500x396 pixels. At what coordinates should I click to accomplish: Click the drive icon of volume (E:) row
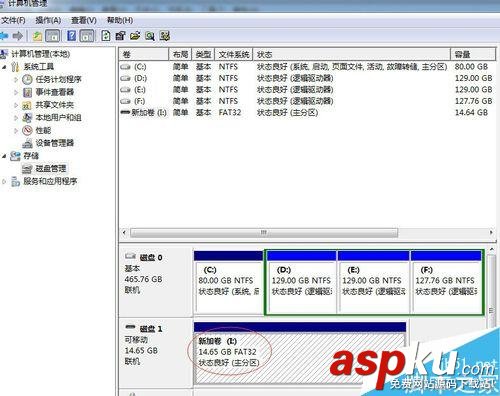click(125, 90)
